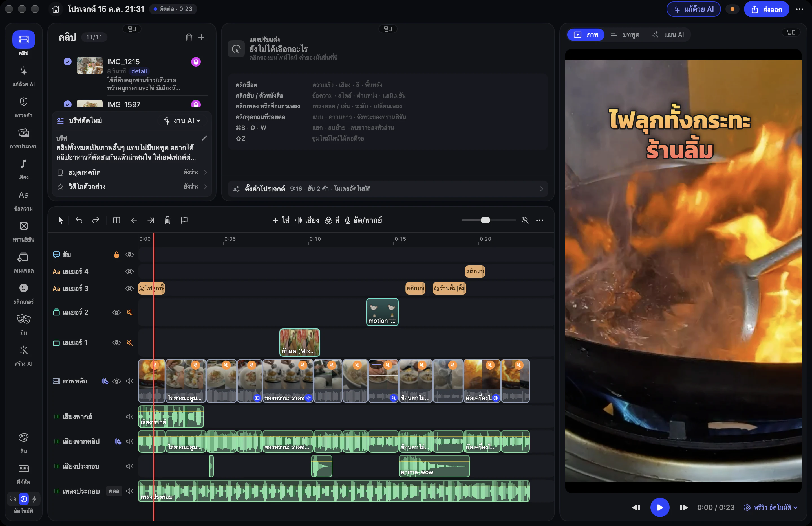Unmute the เลเยอร์ 2 track
The height and width of the screenshot is (526, 812).
pos(130,312)
